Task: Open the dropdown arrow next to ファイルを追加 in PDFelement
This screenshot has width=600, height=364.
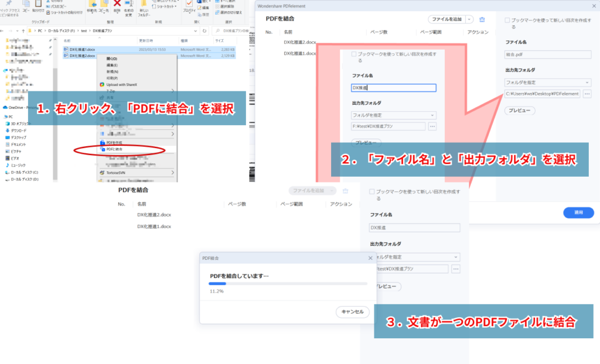Action: coord(469,19)
